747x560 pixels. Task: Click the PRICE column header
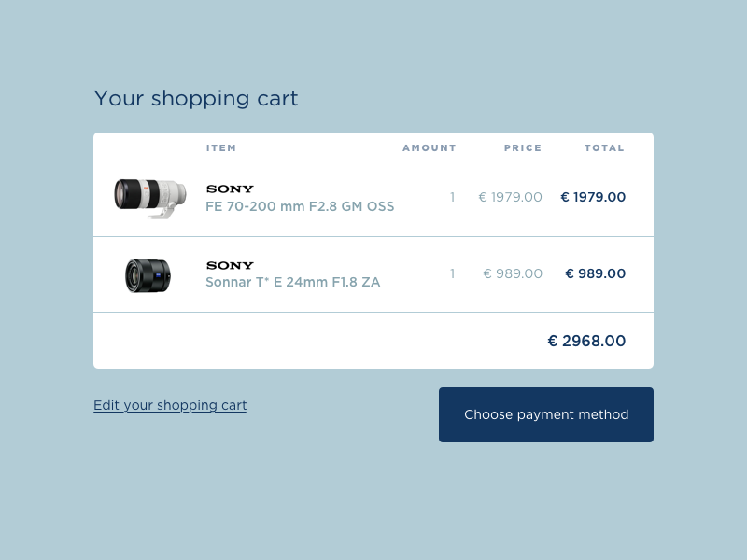point(523,147)
